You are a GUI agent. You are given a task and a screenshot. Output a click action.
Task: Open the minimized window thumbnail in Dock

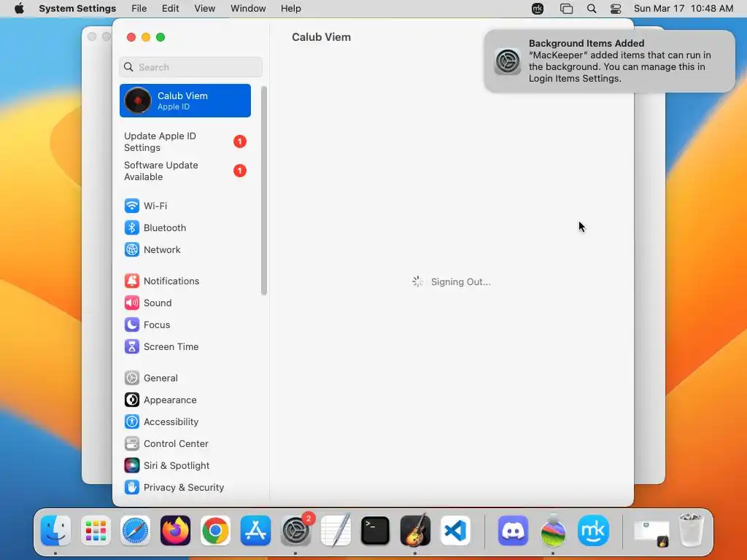(651, 532)
